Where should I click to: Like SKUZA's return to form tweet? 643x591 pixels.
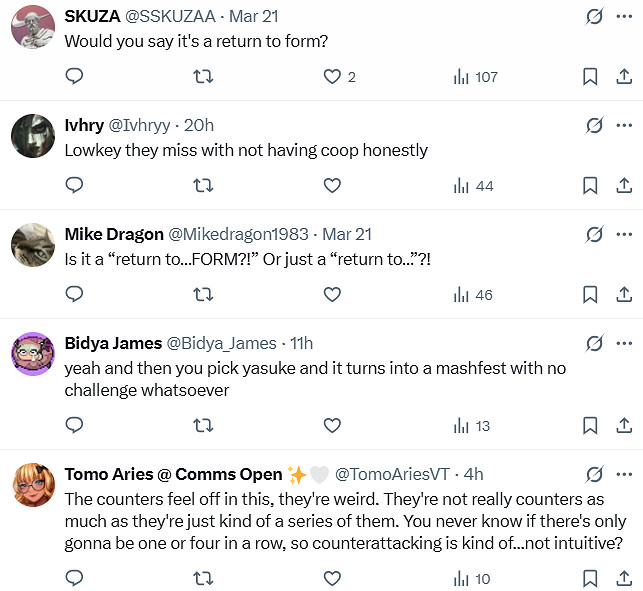point(333,76)
